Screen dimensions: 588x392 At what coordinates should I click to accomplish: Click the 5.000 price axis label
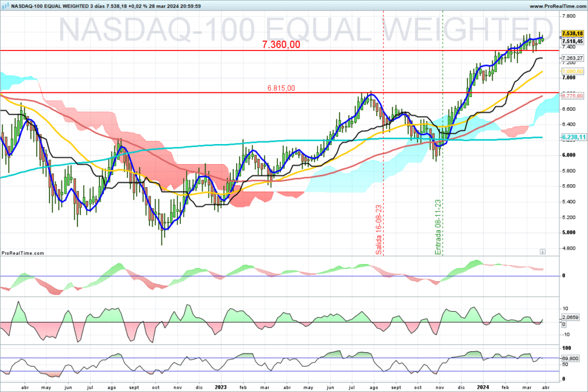[569, 232]
